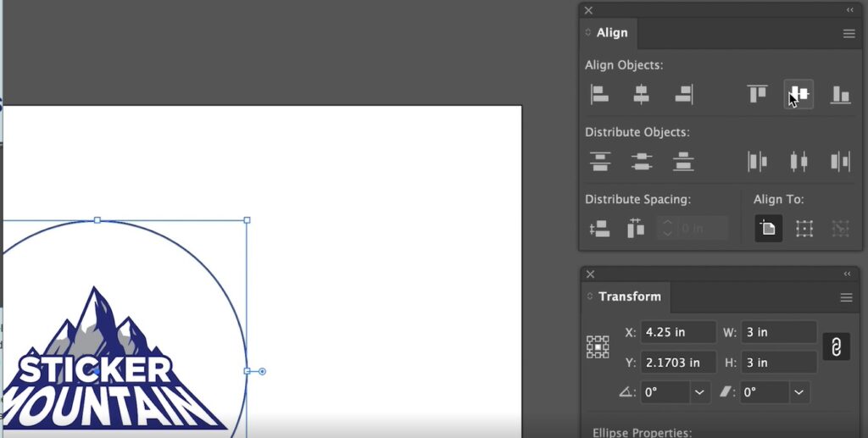Align objects to vertical bottom
Viewport: 868px width, 438px height.
click(x=840, y=95)
